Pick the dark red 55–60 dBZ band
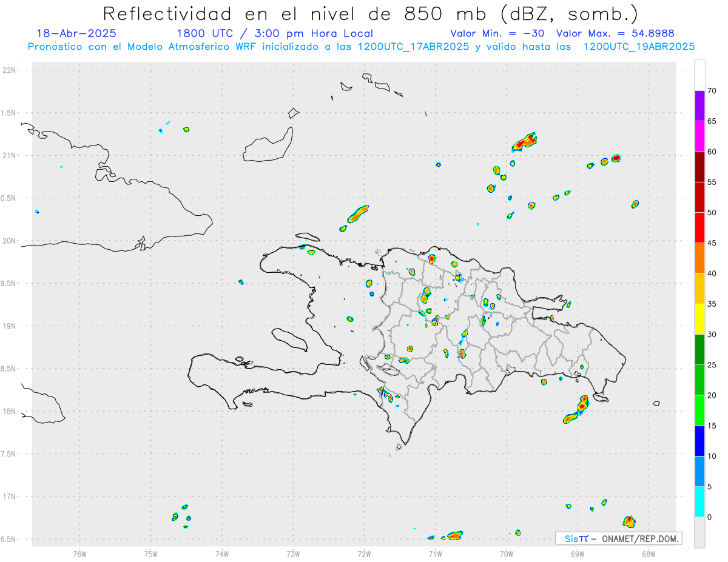728x562 pixels. point(699,167)
